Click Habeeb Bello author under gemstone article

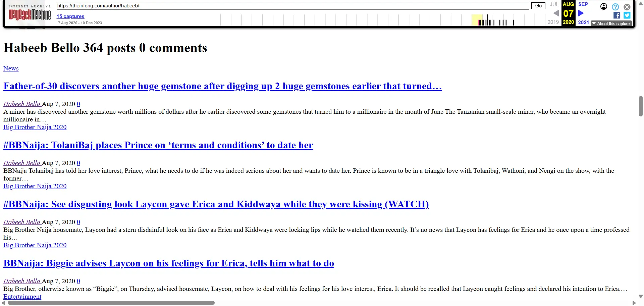click(22, 104)
